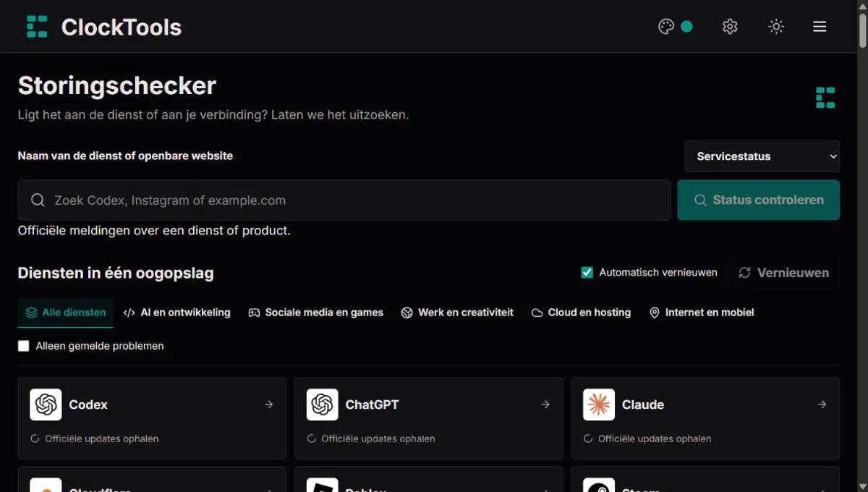Click the Diensten in één oogopslag heading
This screenshot has height=492, width=868.
[x=116, y=273]
